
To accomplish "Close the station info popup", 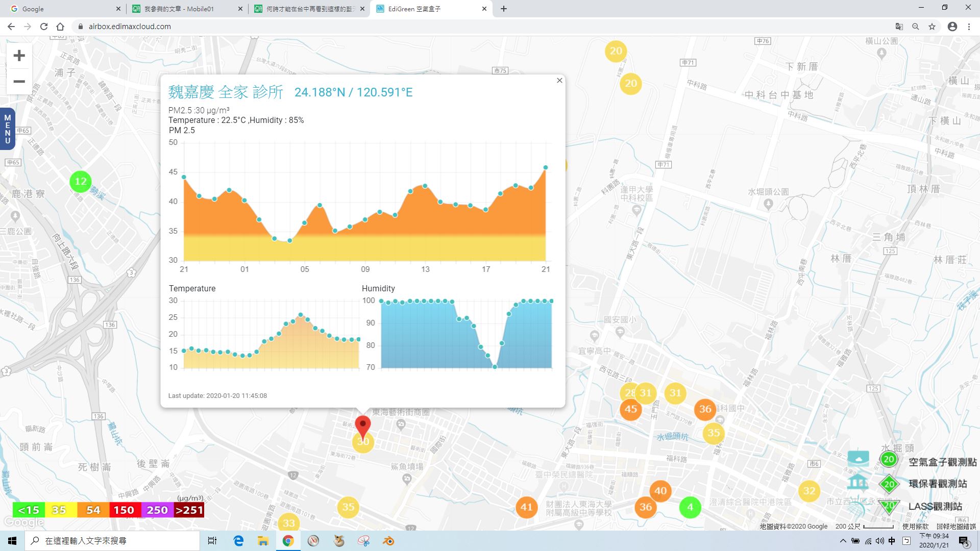I will [x=559, y=81].
